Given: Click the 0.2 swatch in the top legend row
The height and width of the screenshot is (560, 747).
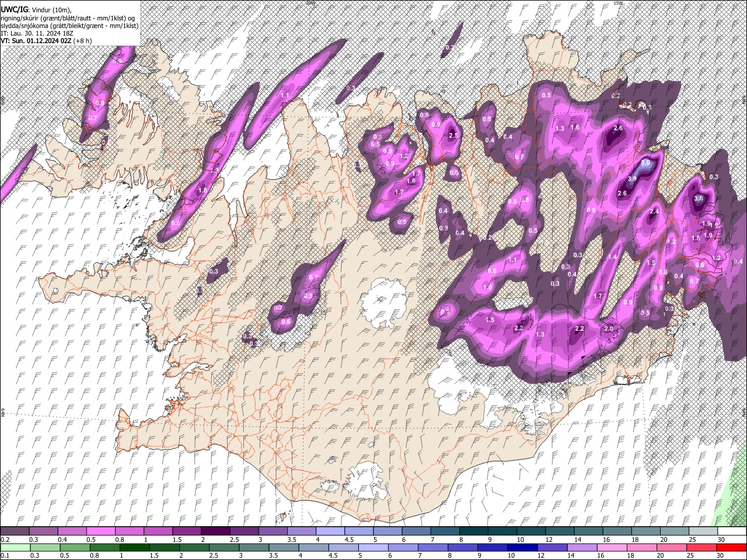Looking at the screenshot, I should coord(14,531).
